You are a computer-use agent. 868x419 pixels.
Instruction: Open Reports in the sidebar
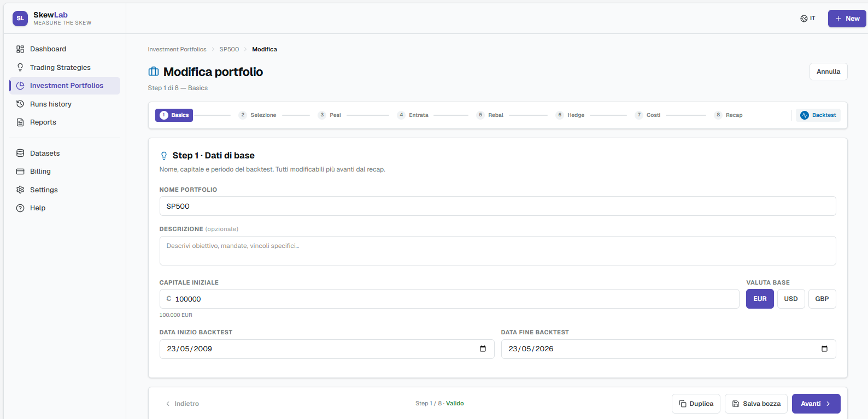64,122
